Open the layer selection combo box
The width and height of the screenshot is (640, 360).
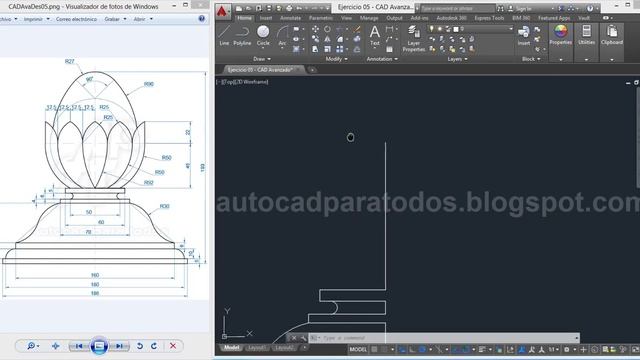click(x=470, y=29)
